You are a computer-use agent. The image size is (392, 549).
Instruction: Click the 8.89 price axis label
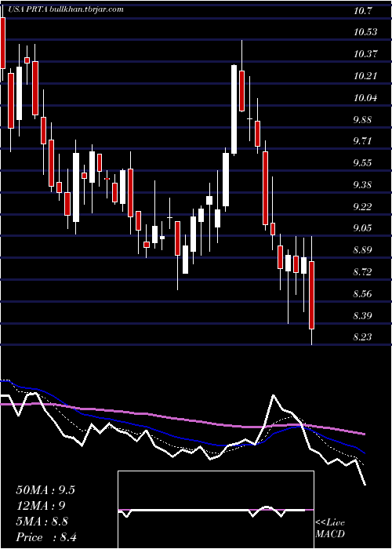click(x=364, y=250)
